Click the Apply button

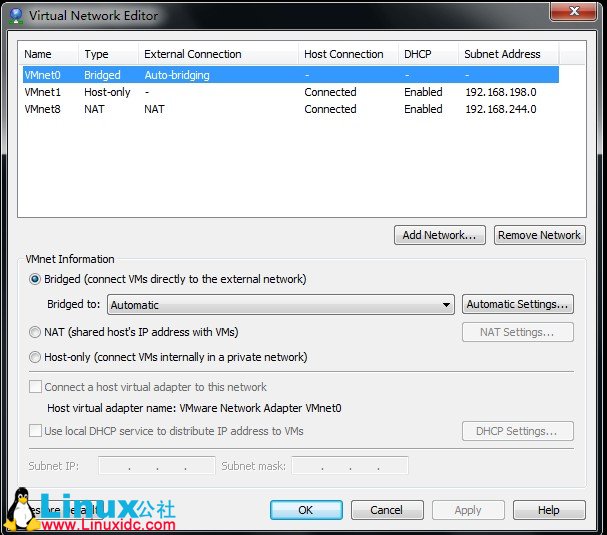(x=468, y=510)
